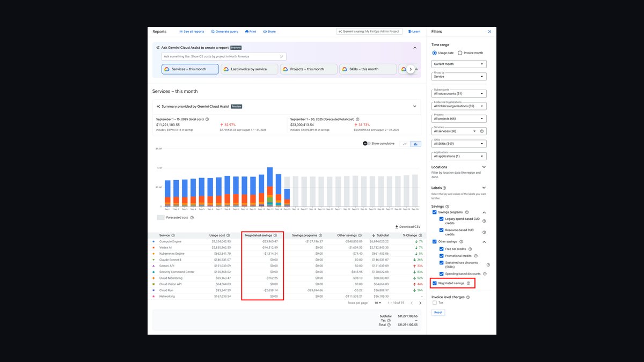Click the Print button
Viewport: 644px width, 362px height.
251,32
